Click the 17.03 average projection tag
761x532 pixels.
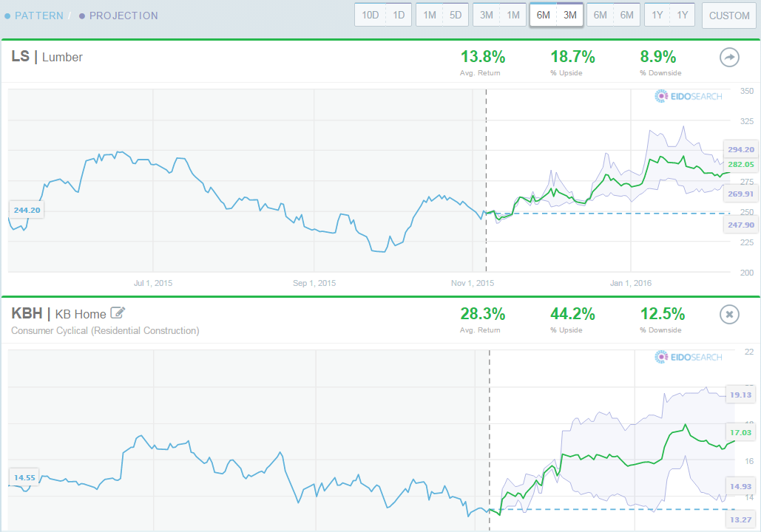740,432
